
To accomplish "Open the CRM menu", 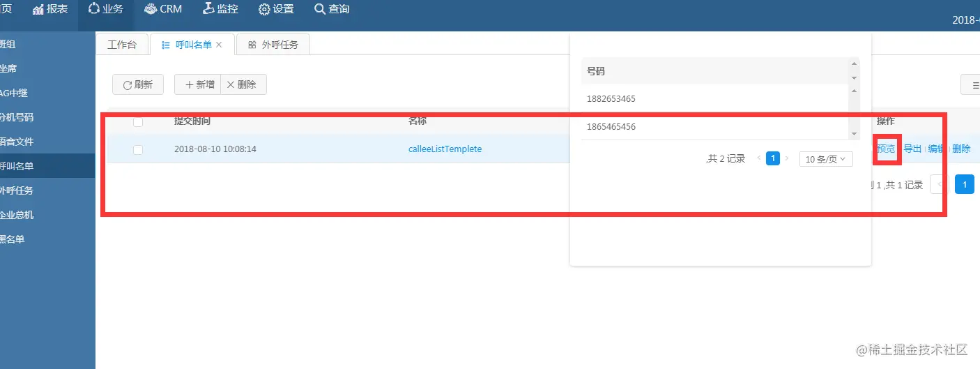I will 162,9.
